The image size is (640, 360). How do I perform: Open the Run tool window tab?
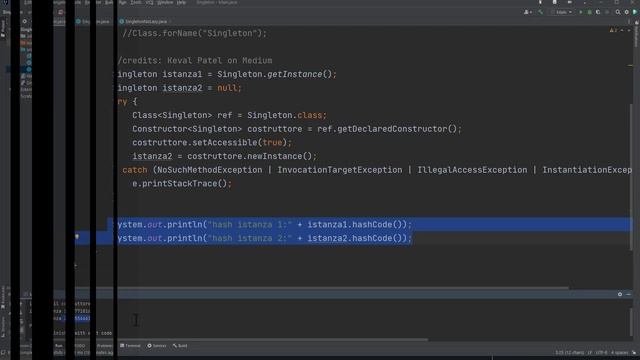59,346
